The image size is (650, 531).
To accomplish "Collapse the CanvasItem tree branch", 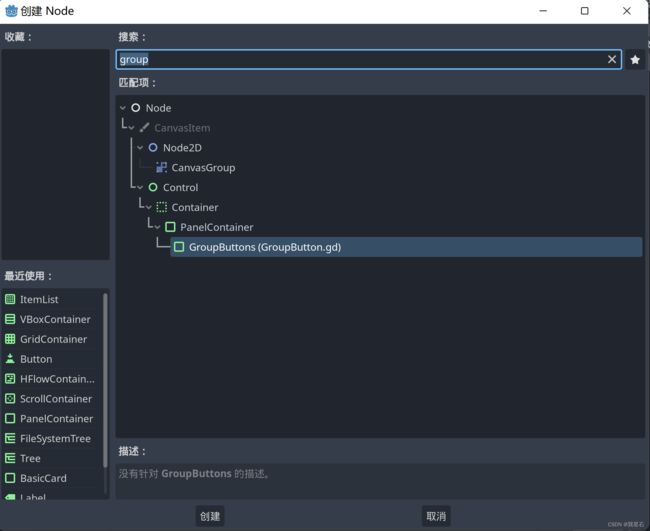I will pyautogui.click(x=131, y=128).
